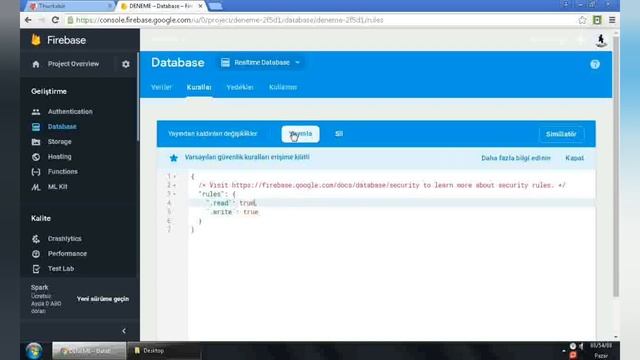Collapse code fold arrow on line 1
The image size is (640, 360).
[175, 176]
